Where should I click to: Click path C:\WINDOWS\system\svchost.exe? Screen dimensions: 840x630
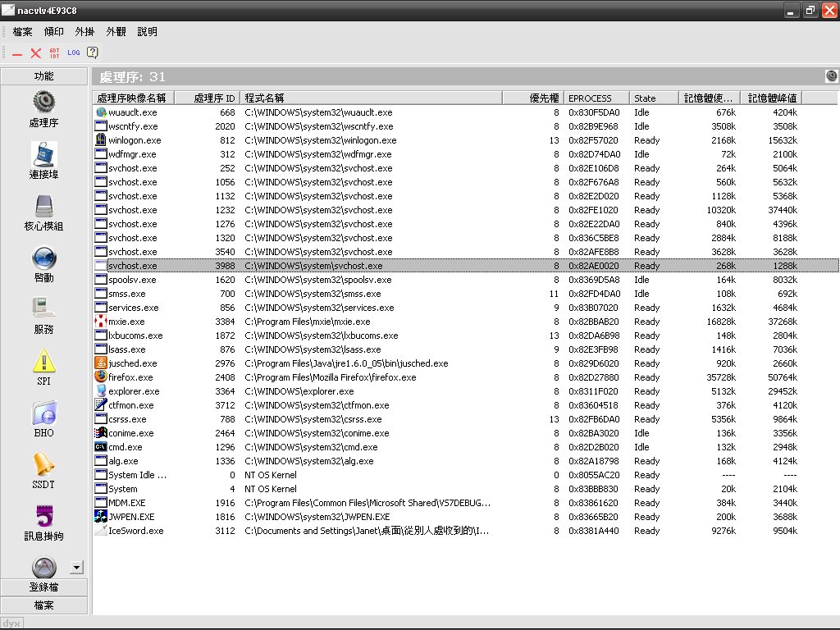pyautogui.click(x=313, y=266)
